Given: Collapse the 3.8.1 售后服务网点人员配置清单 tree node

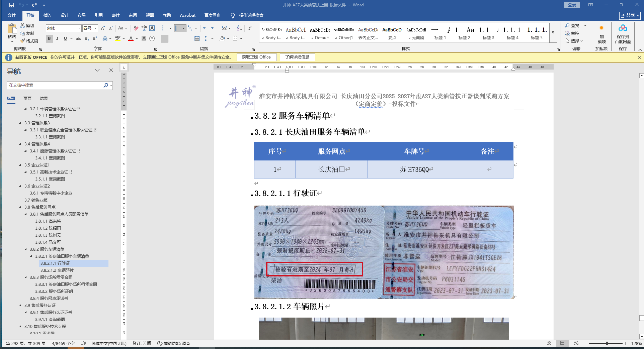Looking at the screenshot, I should click(26, 214).
